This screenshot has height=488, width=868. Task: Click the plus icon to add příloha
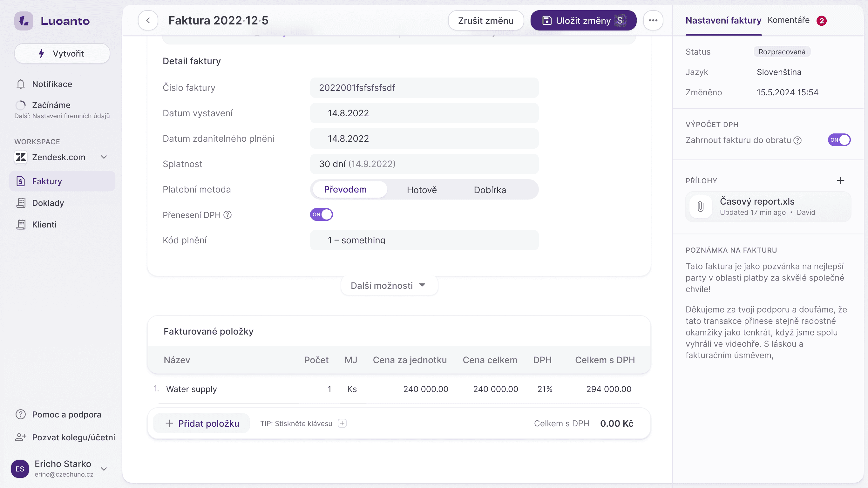click(840, 181)
